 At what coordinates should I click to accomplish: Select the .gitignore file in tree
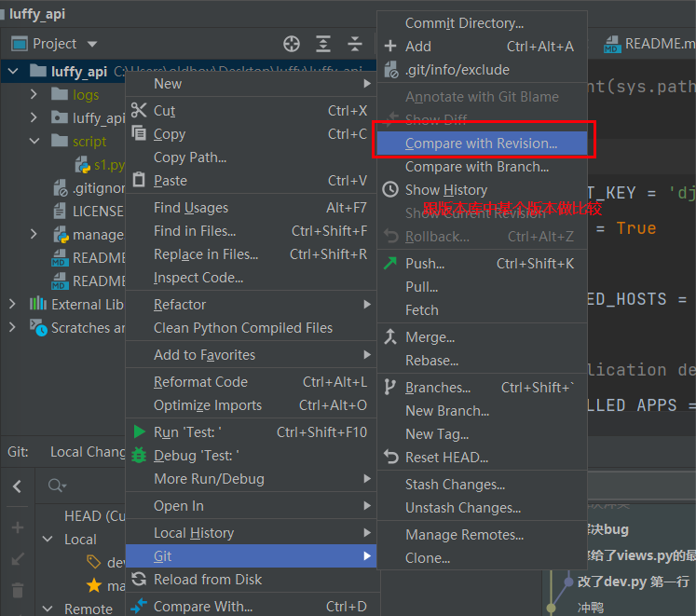pos(89,188)
